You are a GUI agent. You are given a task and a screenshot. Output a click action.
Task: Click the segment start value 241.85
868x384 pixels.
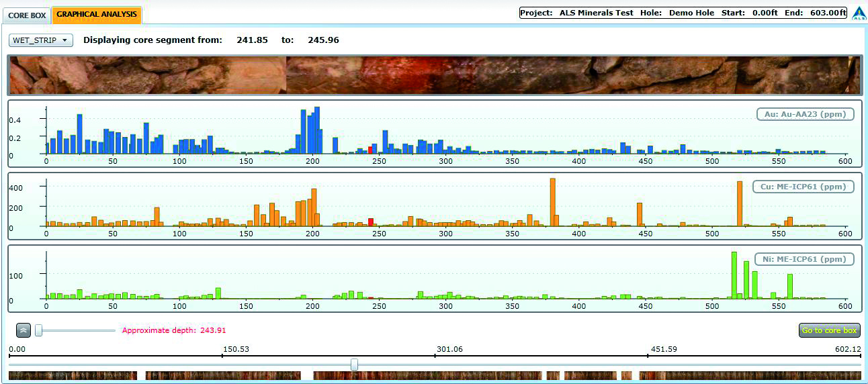[252, 40]
